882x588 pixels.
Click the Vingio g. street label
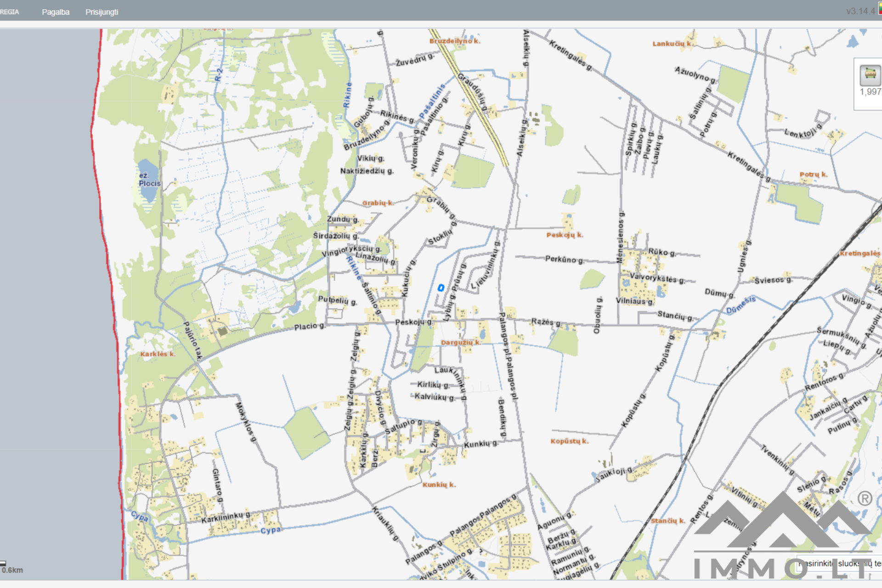pos(857,301)
